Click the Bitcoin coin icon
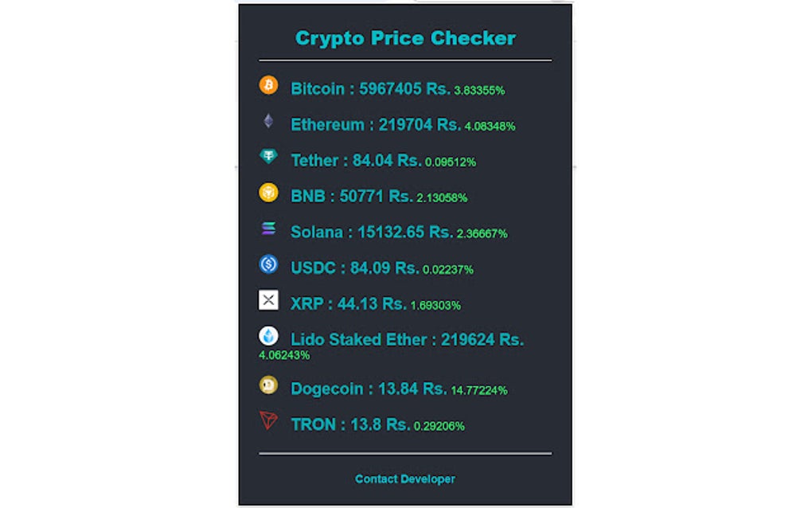The height and width of the screenshot is (508, 812). point(269,86)
